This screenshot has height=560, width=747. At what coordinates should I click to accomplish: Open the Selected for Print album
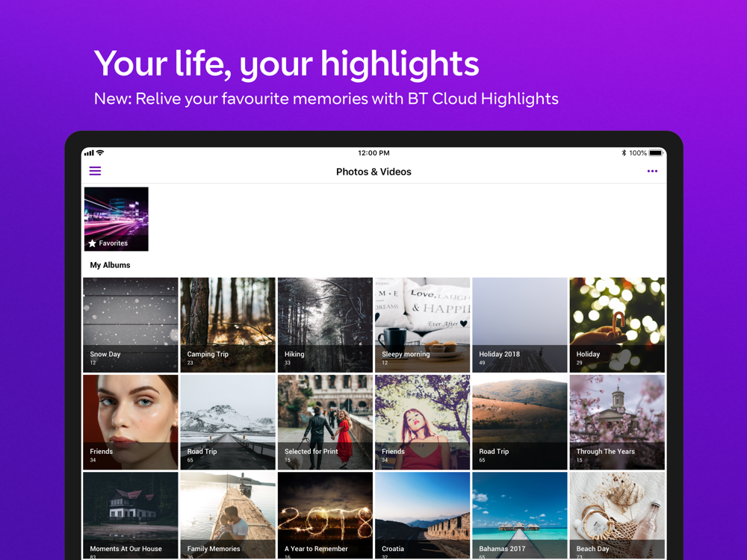tap(325, 423)
